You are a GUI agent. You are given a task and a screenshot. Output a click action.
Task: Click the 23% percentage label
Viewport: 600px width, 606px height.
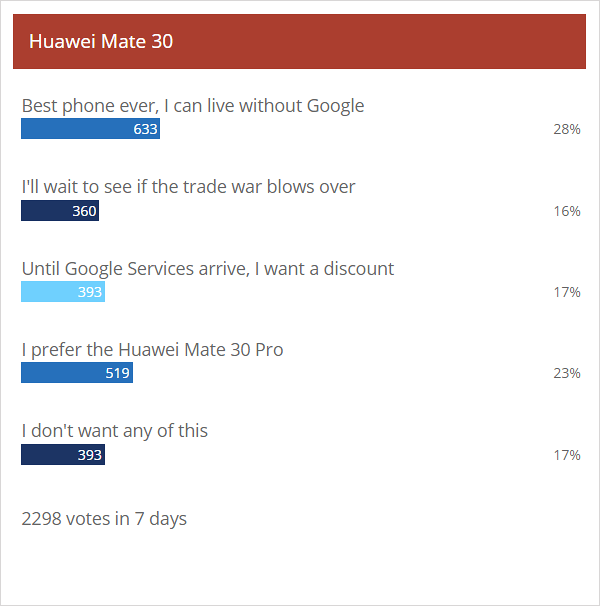(566, 374)
